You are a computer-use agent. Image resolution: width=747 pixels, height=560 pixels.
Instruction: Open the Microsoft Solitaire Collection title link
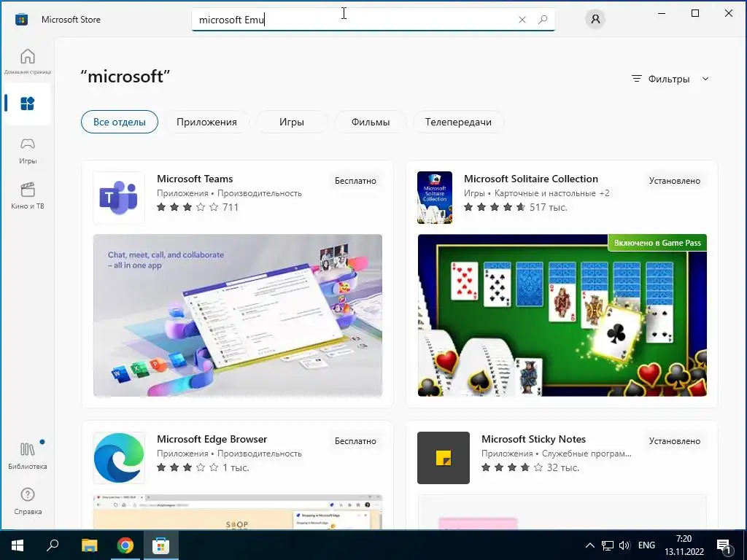[x=531, y=179]
